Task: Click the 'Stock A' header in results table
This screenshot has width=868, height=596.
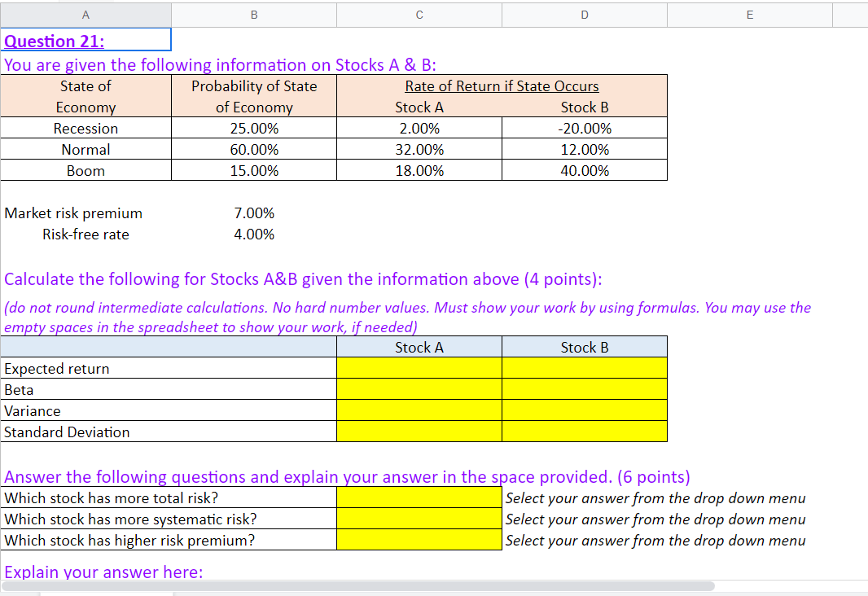Action: pyautogui.click(x=419, y=347)
